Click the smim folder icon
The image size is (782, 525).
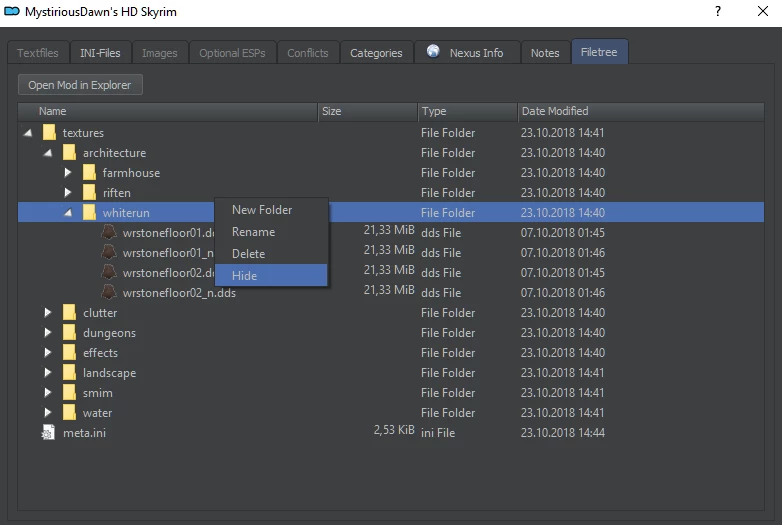pyautogui.click(x=69, y=392)
